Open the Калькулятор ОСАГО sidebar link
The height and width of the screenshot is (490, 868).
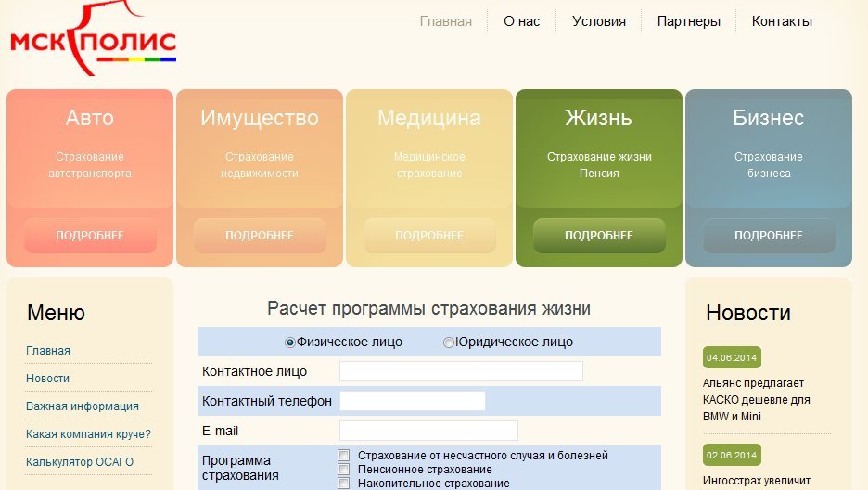pyautogui.click(x=80, y=462)
